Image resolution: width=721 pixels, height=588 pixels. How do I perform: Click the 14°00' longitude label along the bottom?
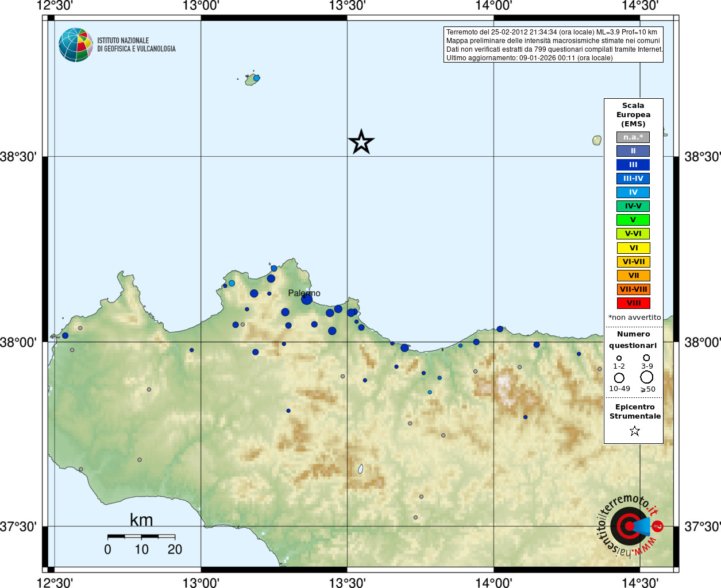tap(493, 582)
